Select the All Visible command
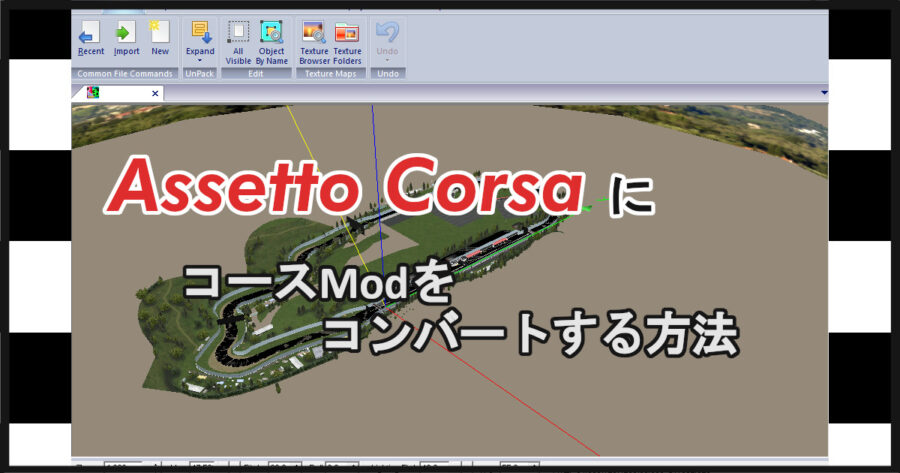 coord(238,43)
